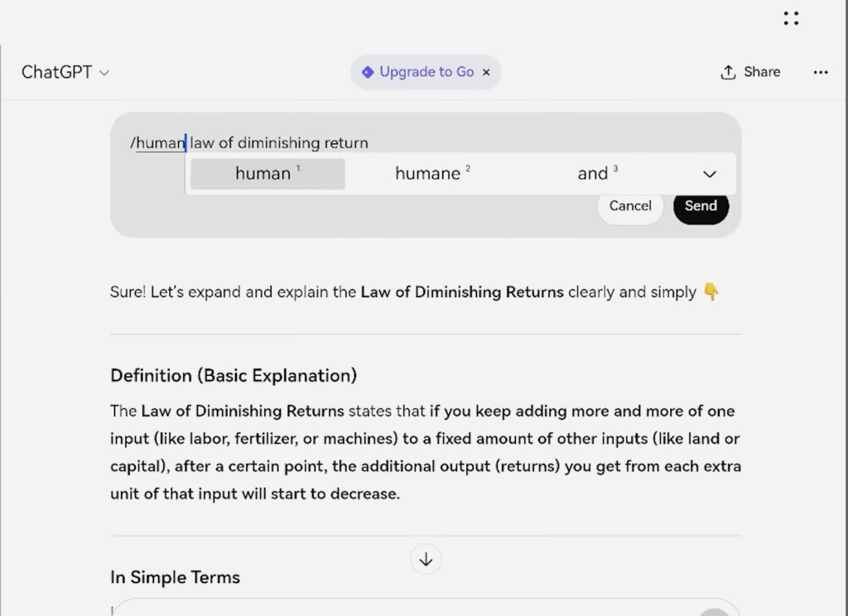Click the scroll-to-bottom down arrow

tap(426, 559)
